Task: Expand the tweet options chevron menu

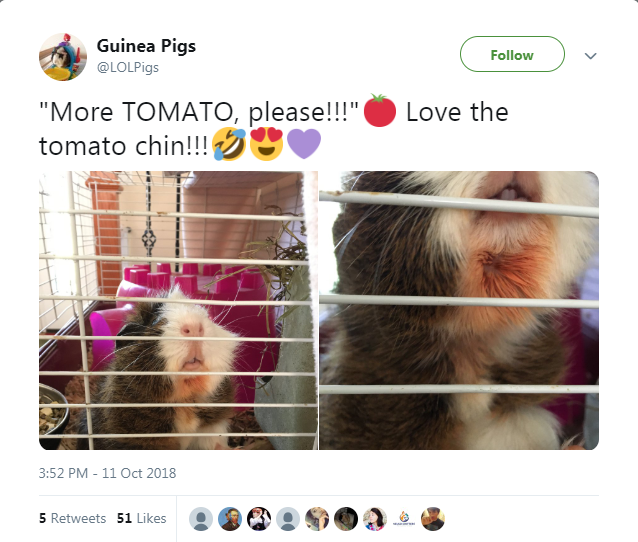Action: pyautogui.click(x=590, y=56)
